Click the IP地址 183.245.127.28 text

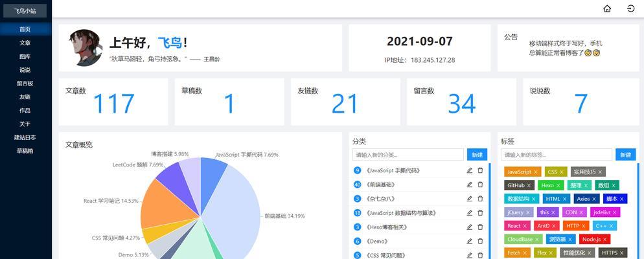click(420, 60)
